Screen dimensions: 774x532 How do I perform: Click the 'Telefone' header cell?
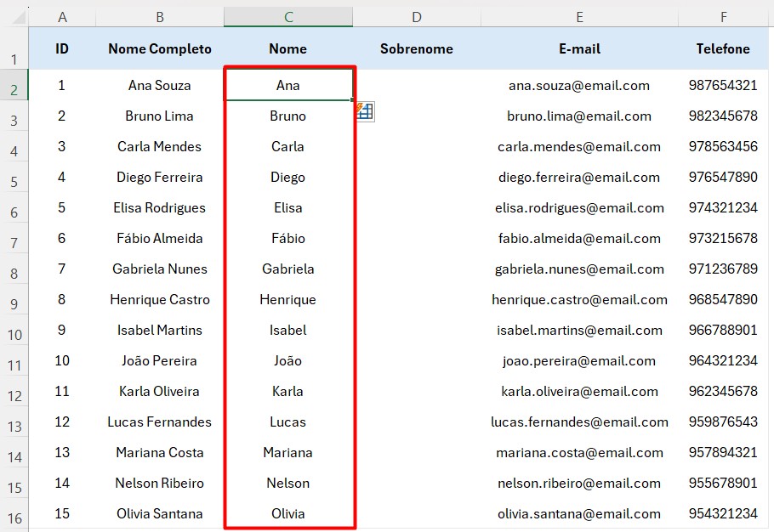[x=723, y=48]
